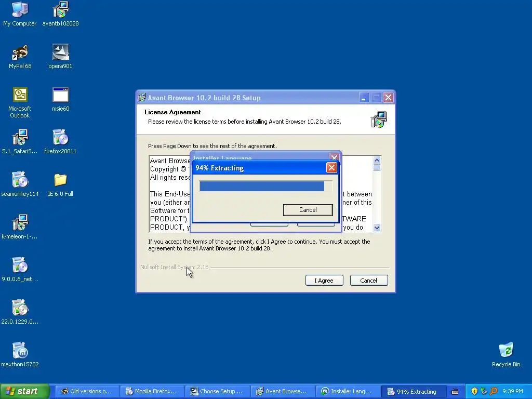
Task: Switch to Mozilla Firefox taskbar item
Action: (152, 391)
